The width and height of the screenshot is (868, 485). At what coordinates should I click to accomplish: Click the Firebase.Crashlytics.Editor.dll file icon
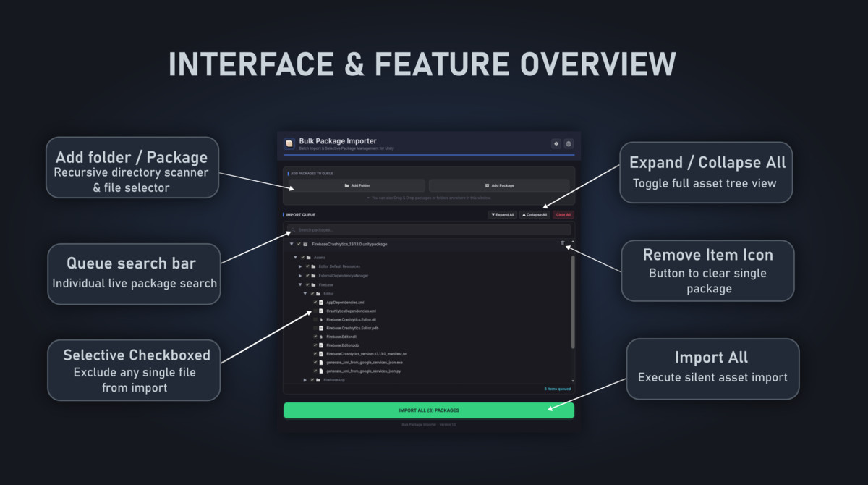321,319
